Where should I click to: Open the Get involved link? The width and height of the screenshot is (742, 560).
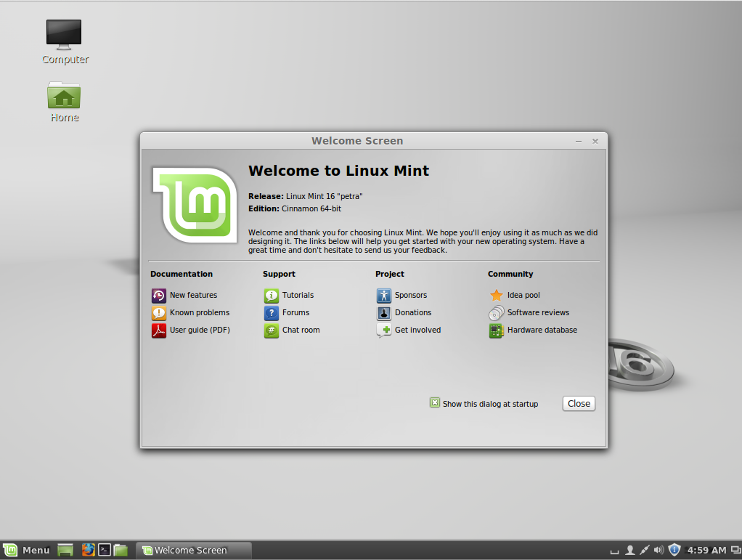[x=418, y=330]
